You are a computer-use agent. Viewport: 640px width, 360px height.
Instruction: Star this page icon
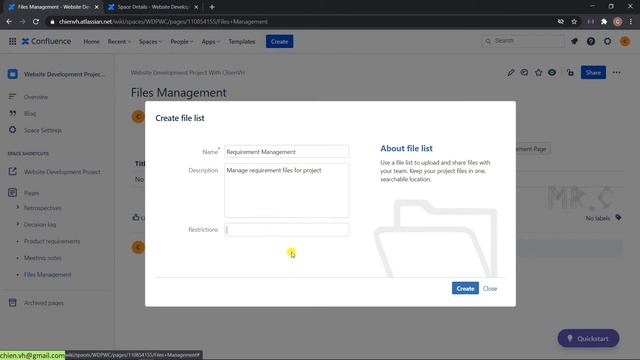point(538,73)
